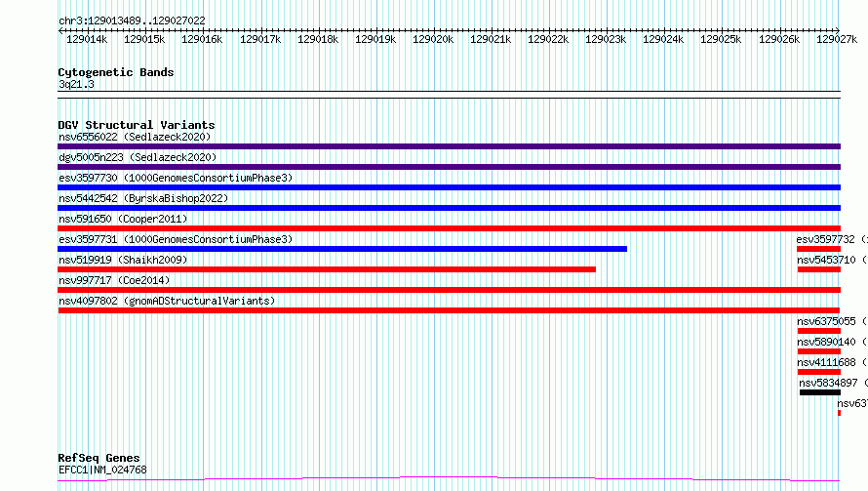This screenshot has width=868, height=491.
Task: Click the 129017k ruler tick label
Action: tap(260, 39)
